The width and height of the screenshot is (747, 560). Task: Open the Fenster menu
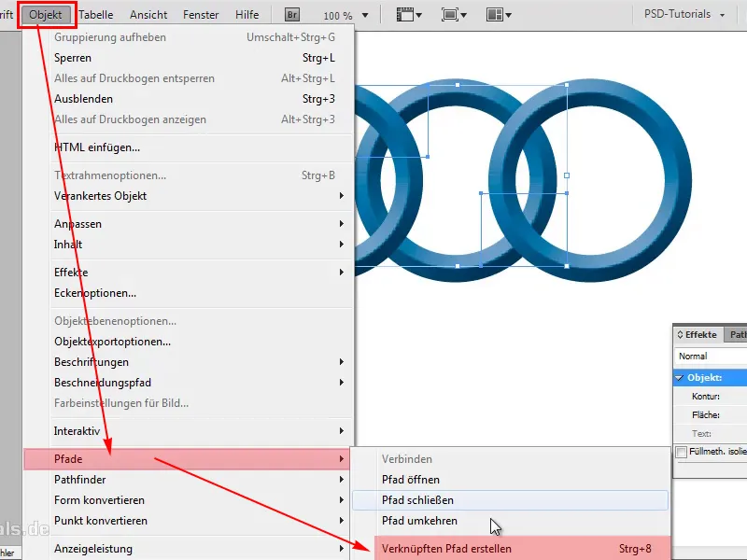(x=201, y=13)
